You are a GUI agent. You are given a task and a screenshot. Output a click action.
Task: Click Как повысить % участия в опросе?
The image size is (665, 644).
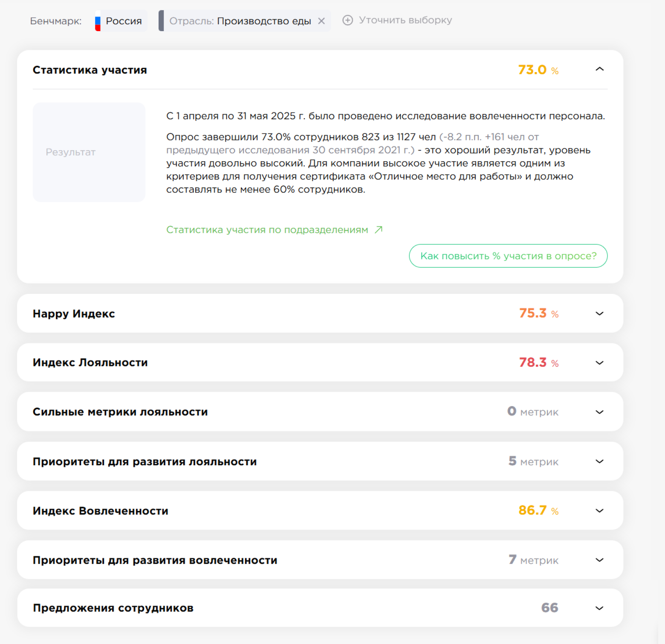[508, 256]
